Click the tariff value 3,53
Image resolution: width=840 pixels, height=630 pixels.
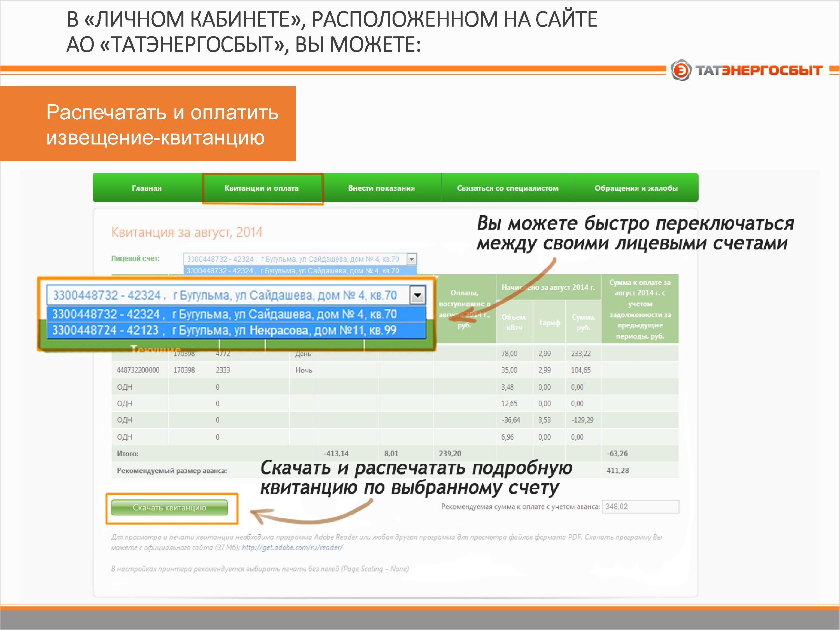click(x=544, y=420)
